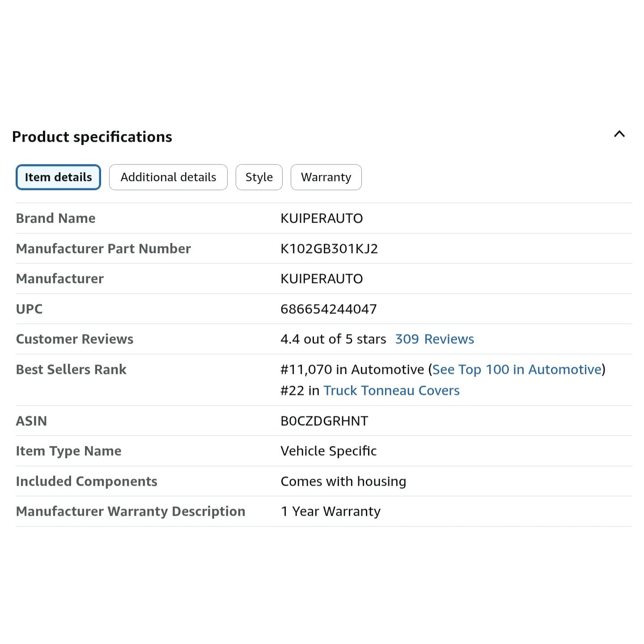The width and height of the screenshot is (644, 644).
Task: Click part number K102GB301KJ2
Action: pos(329,249)
